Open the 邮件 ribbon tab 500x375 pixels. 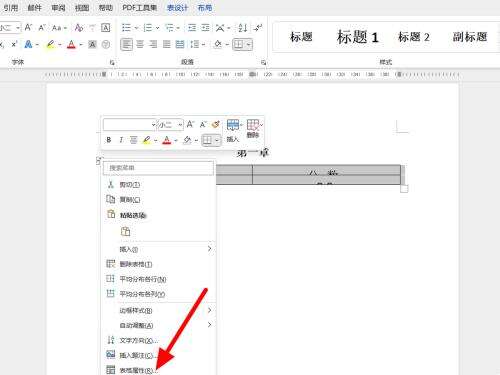pos(34,7)
